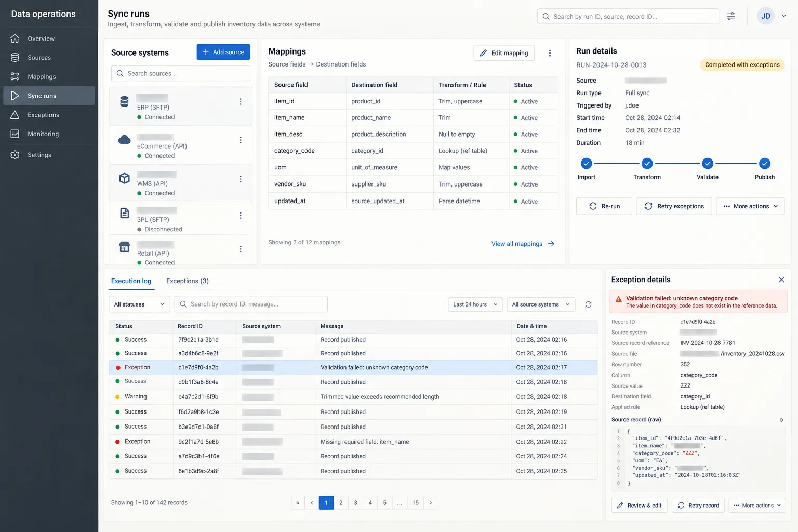798x532 pixels.
Task: Click the 3PL (SFTP) document icon
Action: 124,213
